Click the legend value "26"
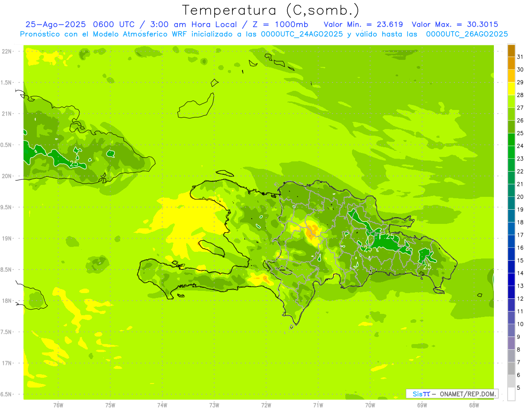Screen dimensions: 532x411 tap(520, 120)
